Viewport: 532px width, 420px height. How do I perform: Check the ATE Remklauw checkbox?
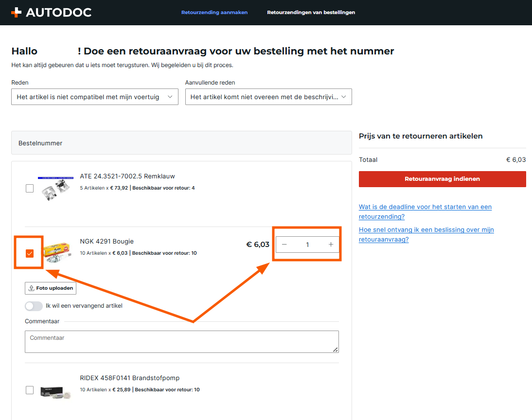(x=30, y=188)
